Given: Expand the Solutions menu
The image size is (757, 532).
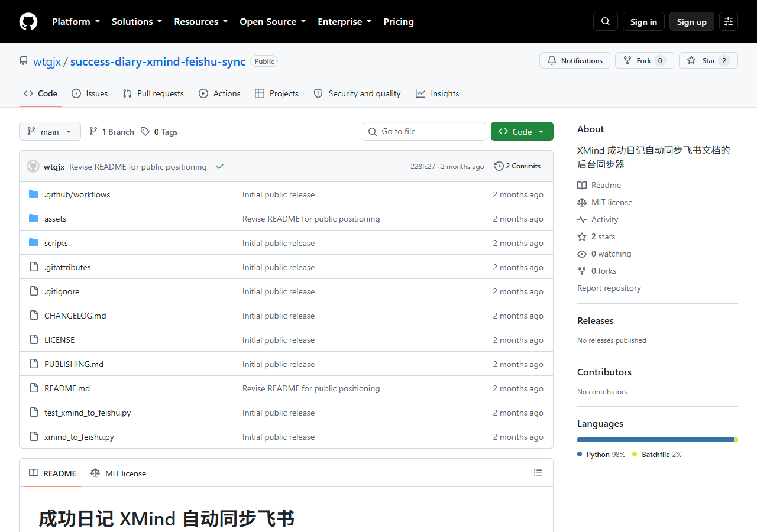Looking at the screenshot, I should pos(137,21).
